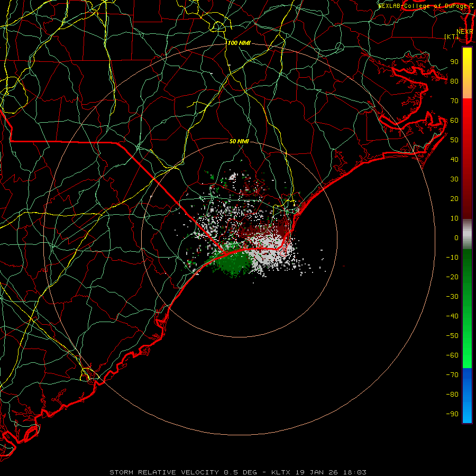
Task: Click the "50 NMI" range ring label
Action: pos(239,141)
